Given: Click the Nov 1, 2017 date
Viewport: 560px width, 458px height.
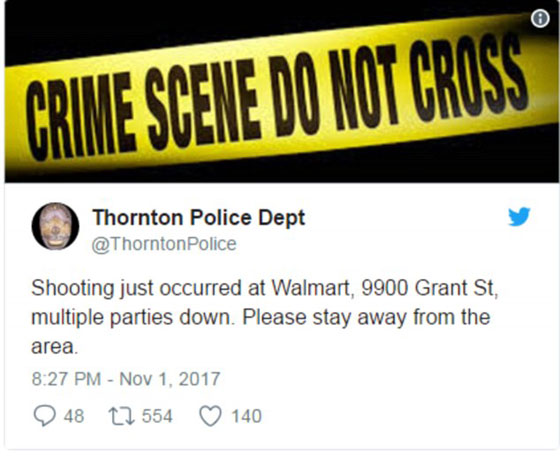Looking at the screenshot, I should click(170, 379).
